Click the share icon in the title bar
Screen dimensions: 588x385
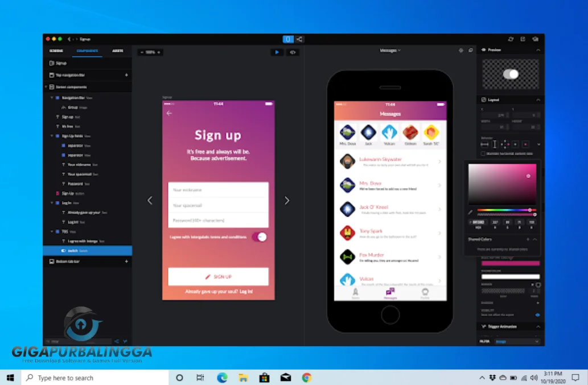(x=300, y=39)
